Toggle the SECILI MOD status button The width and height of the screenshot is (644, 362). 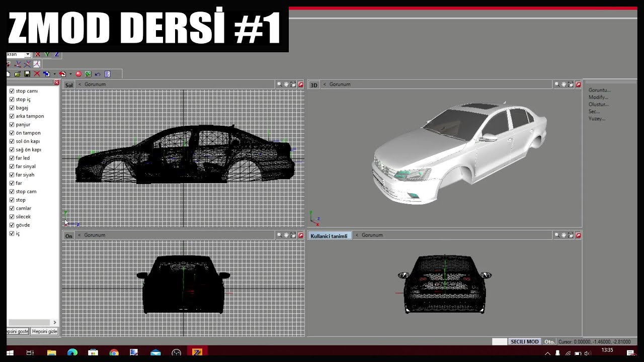point(525,342)
